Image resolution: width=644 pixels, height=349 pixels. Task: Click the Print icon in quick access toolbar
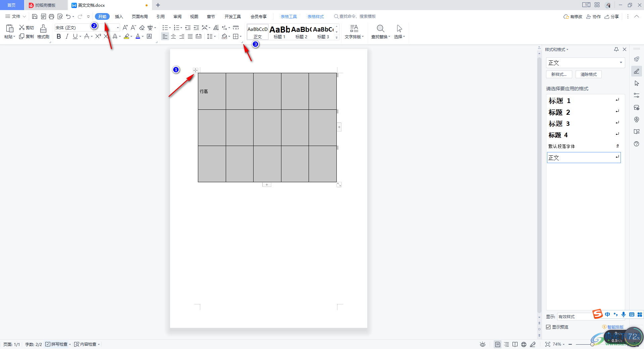(x=51, y=16)
